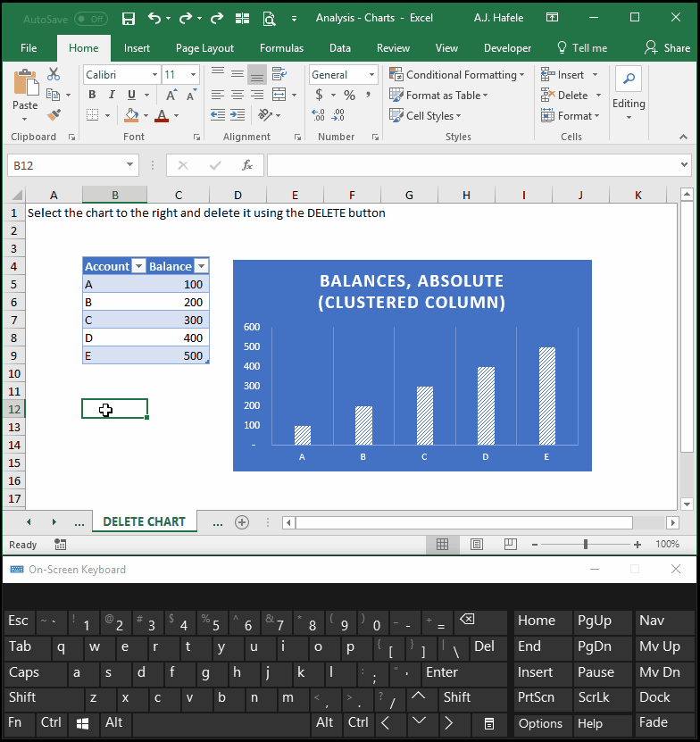Switch to the Formulas tab
700x742 pixels.
[281, 48]
